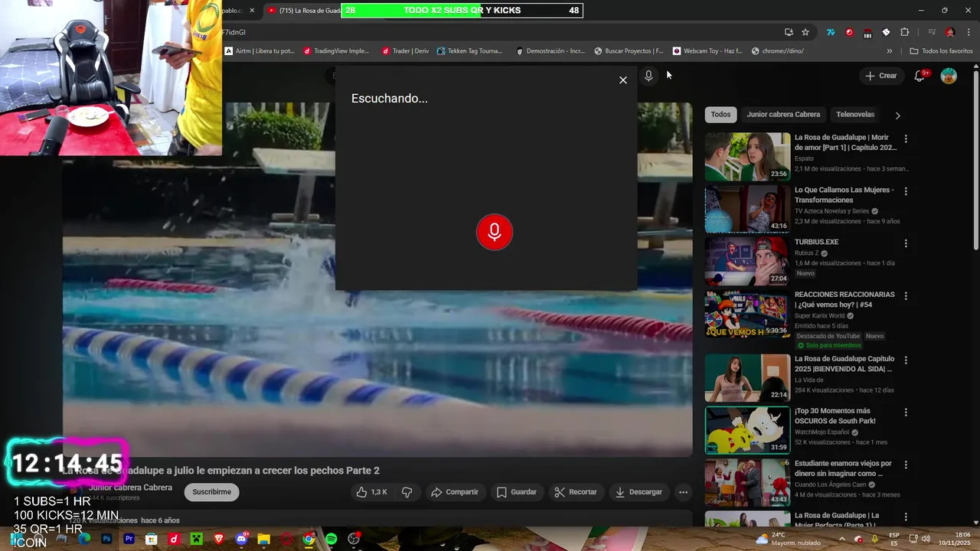Click the page vertical scrollbar
The height and width of the screenshot is (551, 980).
(x=975, y=161)
